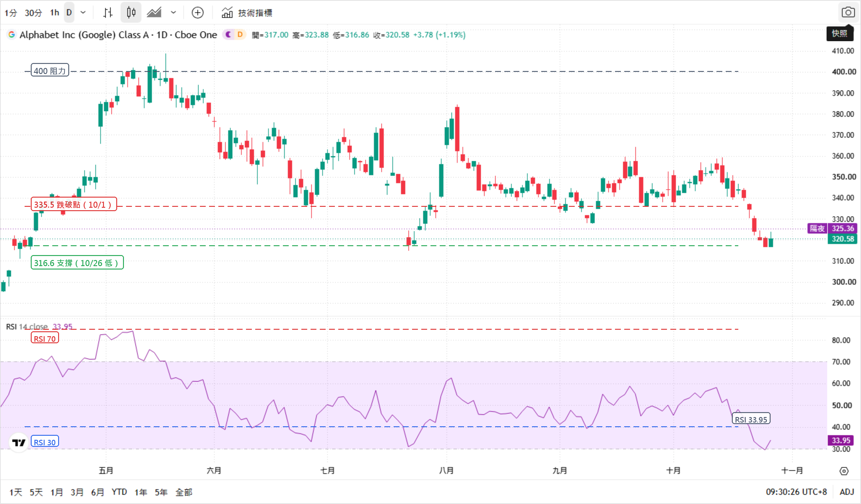Select the candlestick chart style icon
Image resolution: width=861 pixels, height=504 pixels.
point(131,13)
